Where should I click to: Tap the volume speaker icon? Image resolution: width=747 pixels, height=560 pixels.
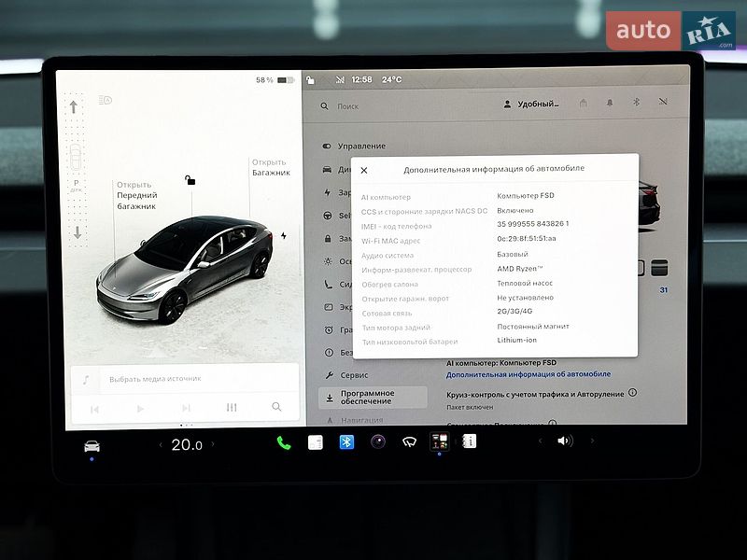[x=565, y=441]
